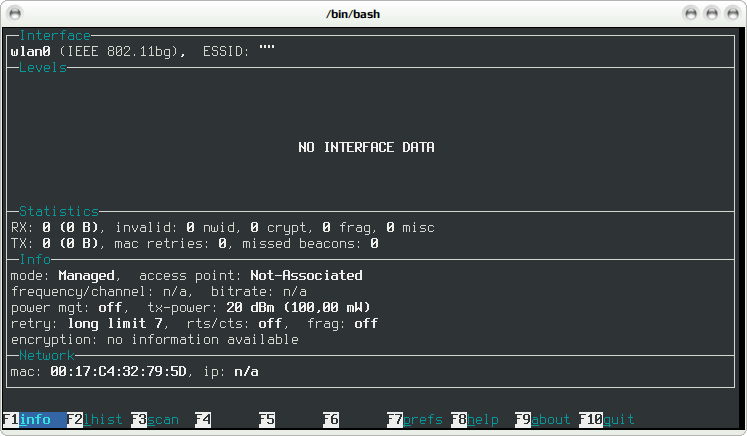Click the mac retries: 0 statistic
Image resolution: width=747 pixels, height=436 pixels.
171,243
